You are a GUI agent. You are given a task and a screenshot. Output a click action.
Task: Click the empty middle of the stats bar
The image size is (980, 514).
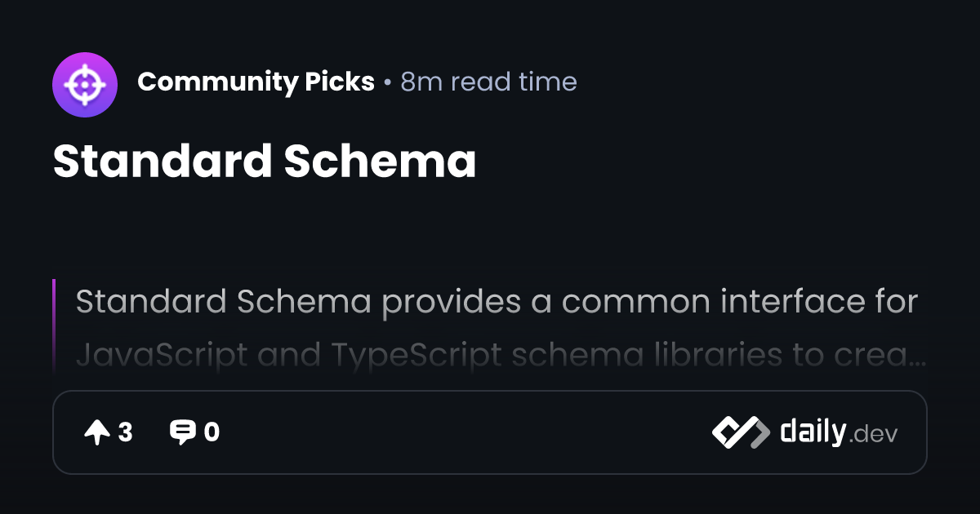coord(465,432)
